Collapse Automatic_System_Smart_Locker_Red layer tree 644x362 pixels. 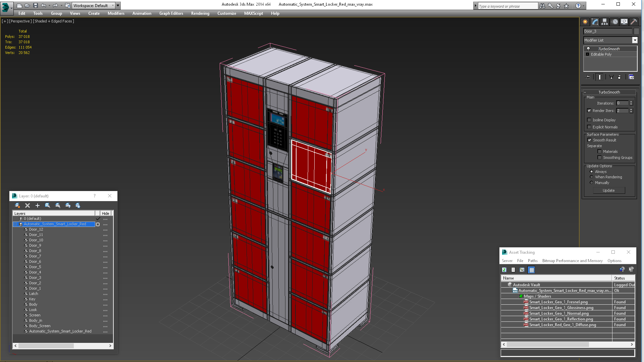15,224
